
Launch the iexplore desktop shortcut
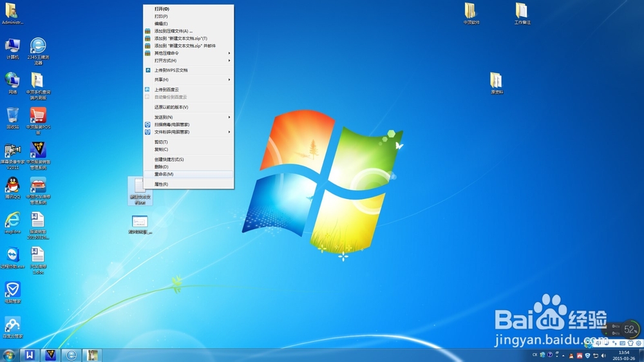point(12,223)
